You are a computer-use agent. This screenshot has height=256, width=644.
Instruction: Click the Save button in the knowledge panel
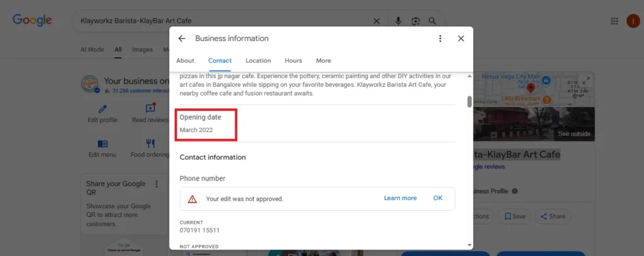514,216
